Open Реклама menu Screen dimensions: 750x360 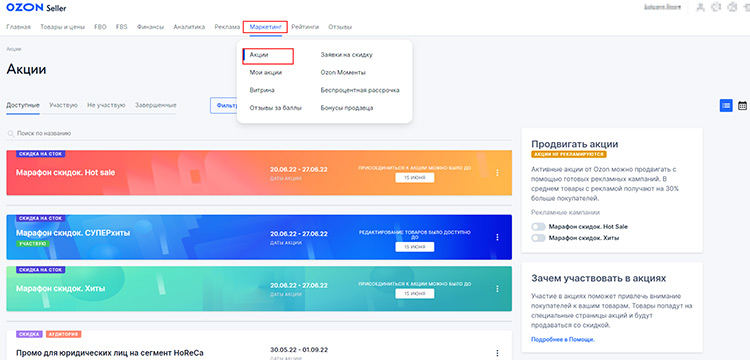[227, 27]
